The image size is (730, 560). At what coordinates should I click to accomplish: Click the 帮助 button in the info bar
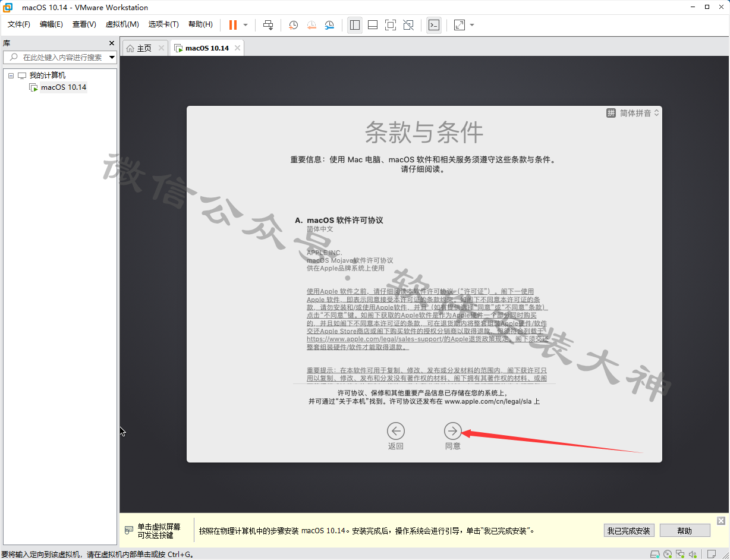coord(685,531)
